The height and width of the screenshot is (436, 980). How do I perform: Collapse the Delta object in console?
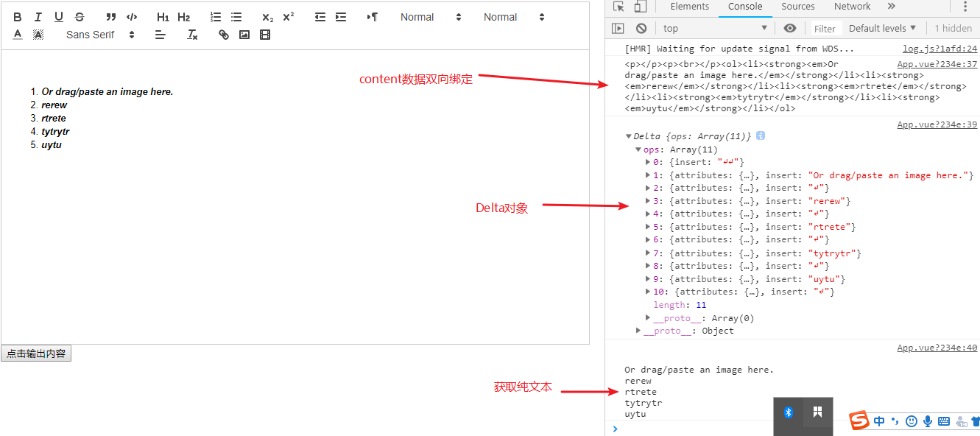(x=628, y=136)
